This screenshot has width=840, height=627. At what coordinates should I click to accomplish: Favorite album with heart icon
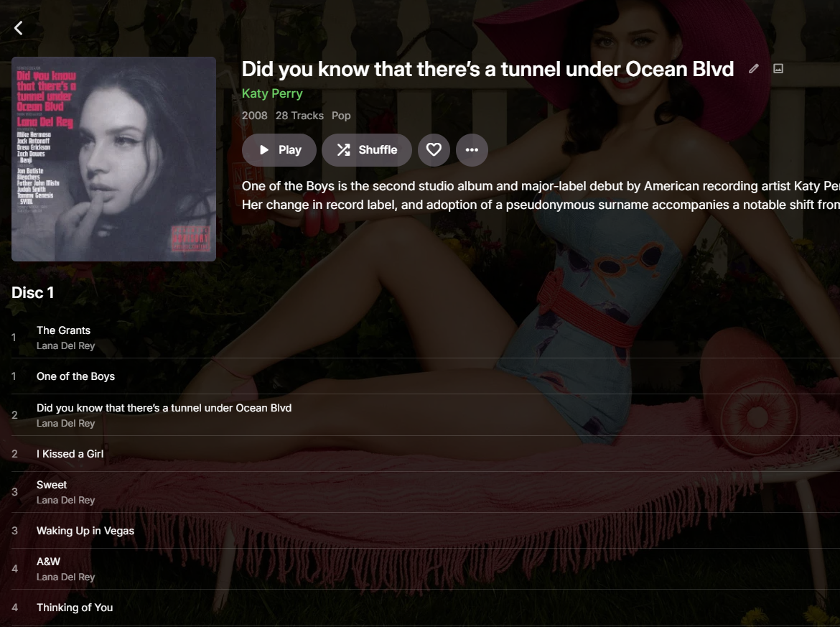click(434, 150)
